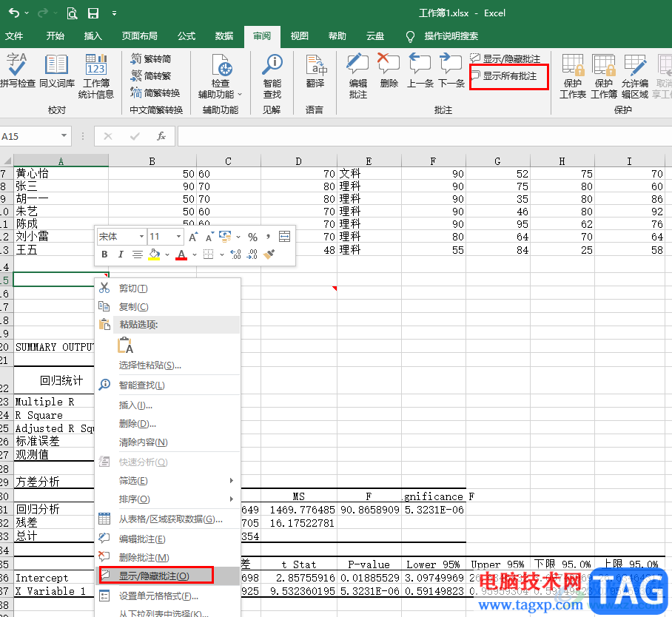Select column B header

point(152,161)
